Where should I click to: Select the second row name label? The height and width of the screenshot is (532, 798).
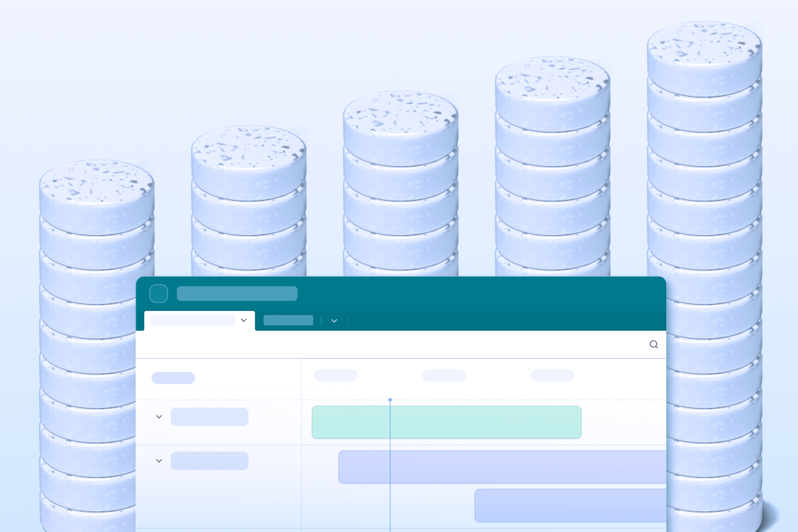click(209, 461)
